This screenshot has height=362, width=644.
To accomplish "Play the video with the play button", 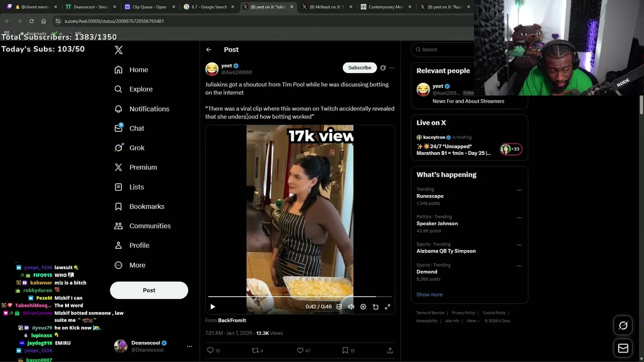I will coord(213,307).
